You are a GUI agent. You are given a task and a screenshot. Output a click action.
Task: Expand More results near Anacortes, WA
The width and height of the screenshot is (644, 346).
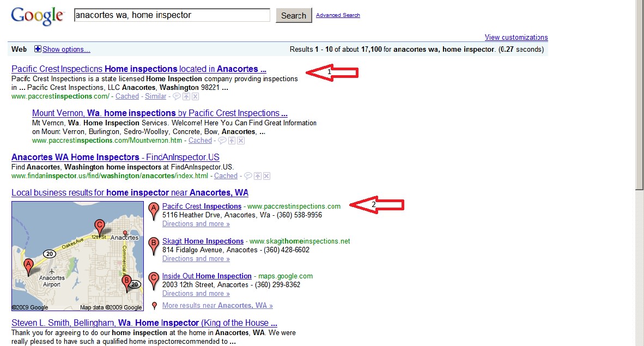coord(217,306)
